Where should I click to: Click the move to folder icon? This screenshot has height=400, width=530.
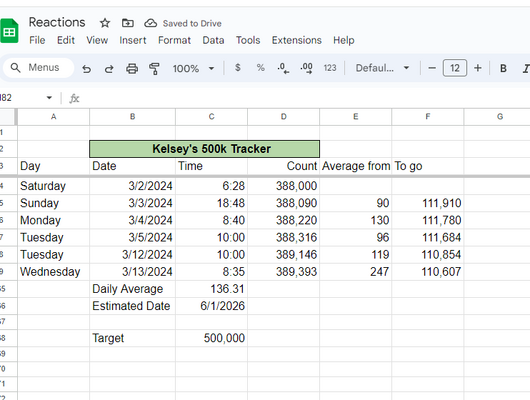click(x=127, y=23)
